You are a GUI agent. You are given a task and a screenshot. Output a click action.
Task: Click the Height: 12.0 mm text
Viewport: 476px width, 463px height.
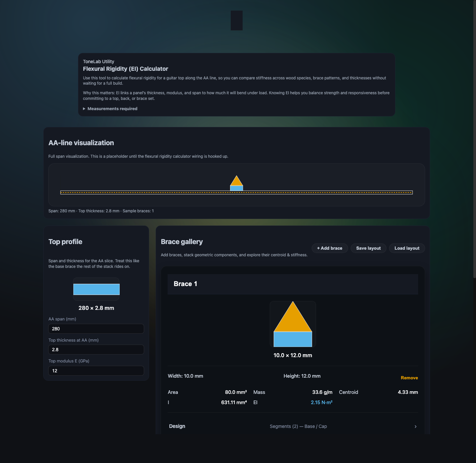tap(302, 376)
